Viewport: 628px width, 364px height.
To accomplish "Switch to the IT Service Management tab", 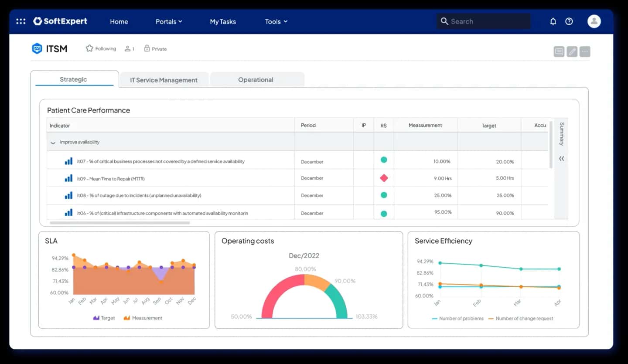I will point(164,80).
